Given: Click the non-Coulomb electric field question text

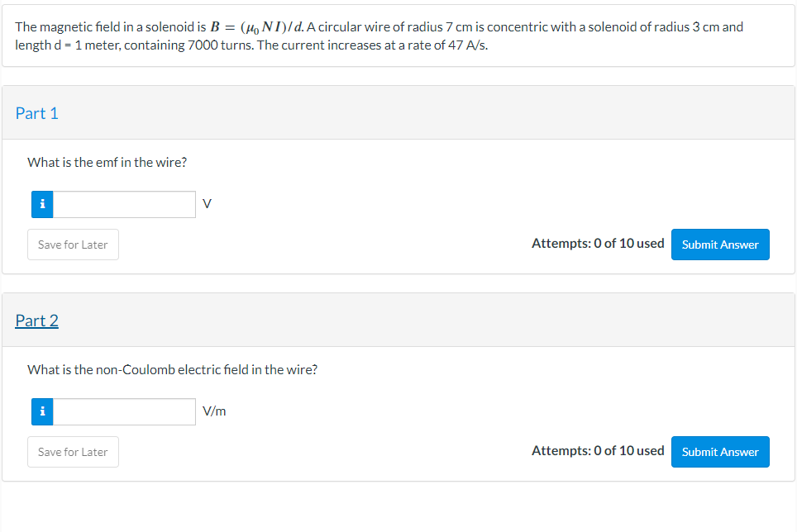Looking at the screenshot, I should [173, 370].
